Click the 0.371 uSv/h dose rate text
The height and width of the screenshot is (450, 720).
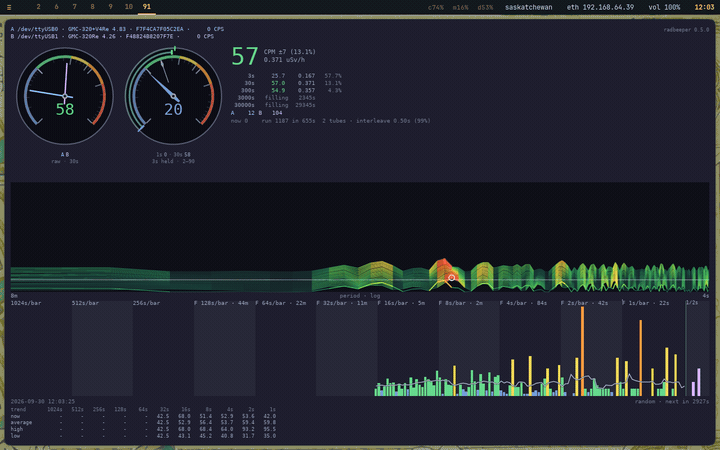click(x=284, y=60)
